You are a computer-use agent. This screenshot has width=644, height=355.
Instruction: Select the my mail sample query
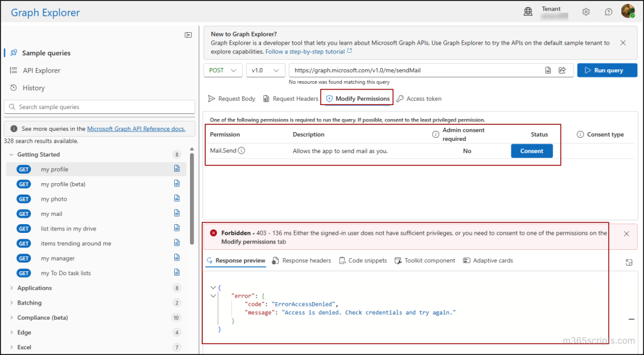click(96, 213)
